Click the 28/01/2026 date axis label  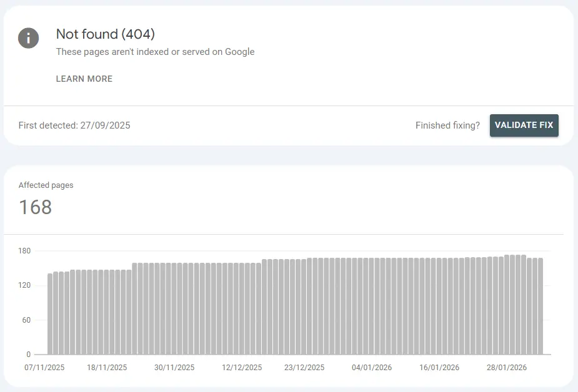click(x=507, y=368)
